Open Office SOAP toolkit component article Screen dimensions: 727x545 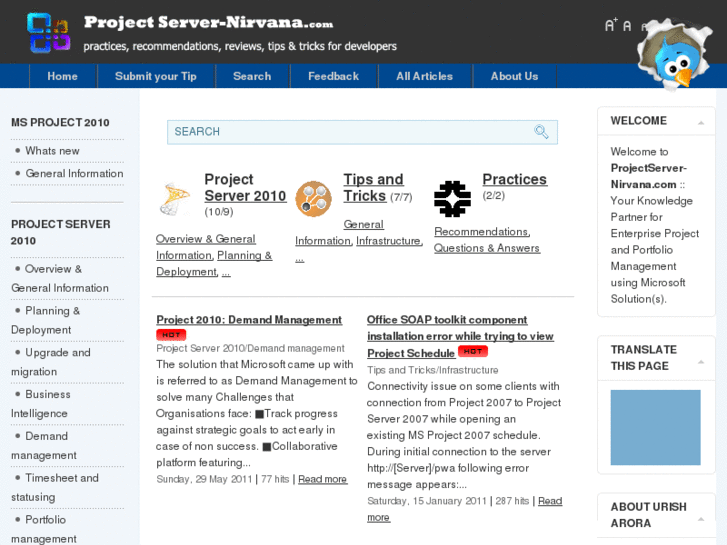(x=460, y=336)
